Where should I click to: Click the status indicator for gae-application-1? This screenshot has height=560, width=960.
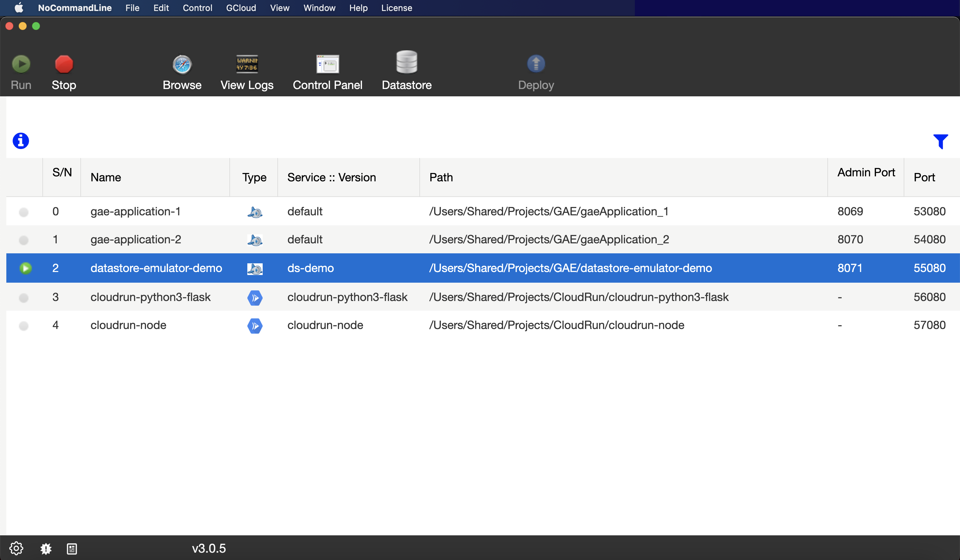[24, 212]
